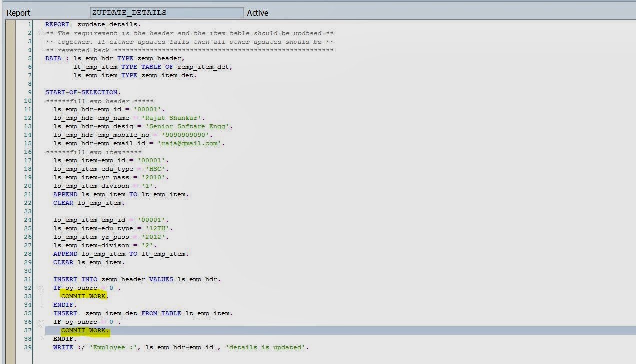The height and width of the screenshot is (364, 636).
Task: Click the ZUPDATE_DETAILS report name field
Action: coord(166,13)
